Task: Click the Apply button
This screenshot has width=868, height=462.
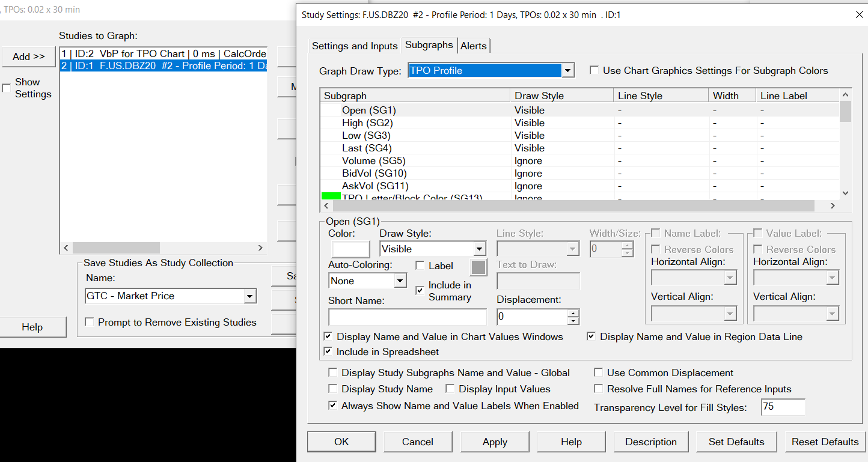Action: (x=495, y=442)
